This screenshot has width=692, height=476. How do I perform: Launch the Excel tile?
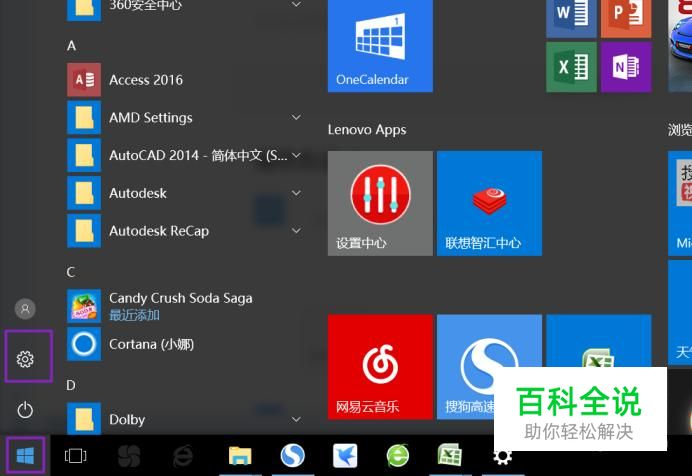click(572, 67)
